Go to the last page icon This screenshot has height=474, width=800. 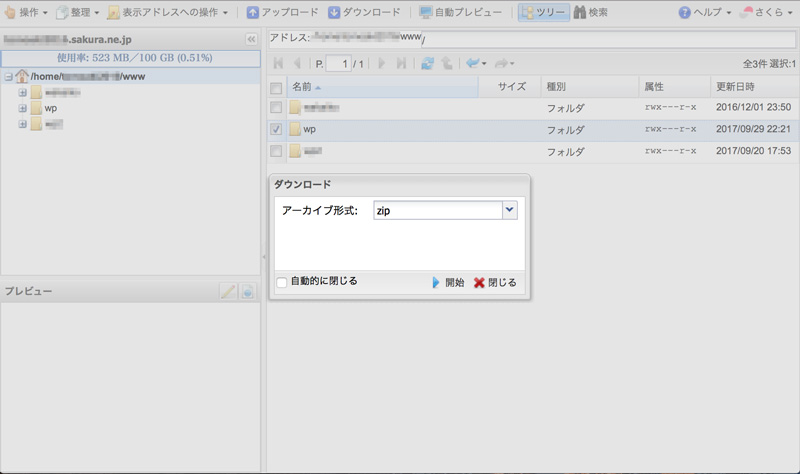(x=402, y=63)
